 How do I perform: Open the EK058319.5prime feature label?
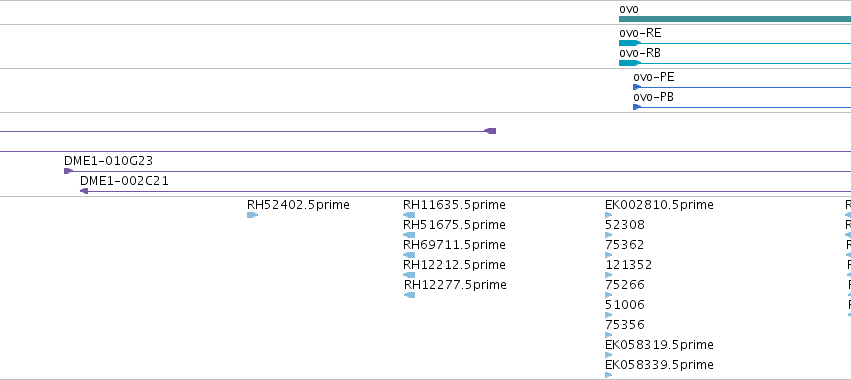tap(659, 345)
